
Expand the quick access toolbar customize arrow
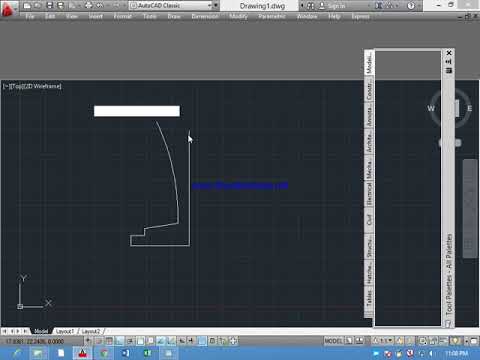pos(216,6)
